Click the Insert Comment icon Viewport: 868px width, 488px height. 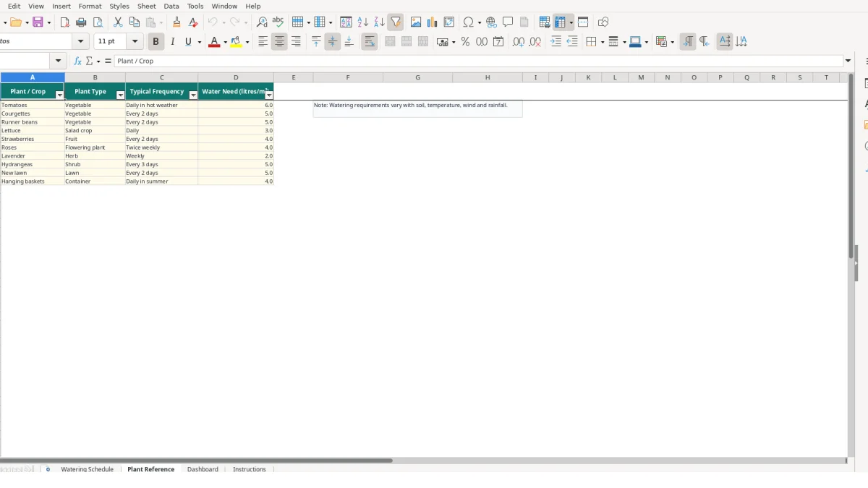pos(508,22)
